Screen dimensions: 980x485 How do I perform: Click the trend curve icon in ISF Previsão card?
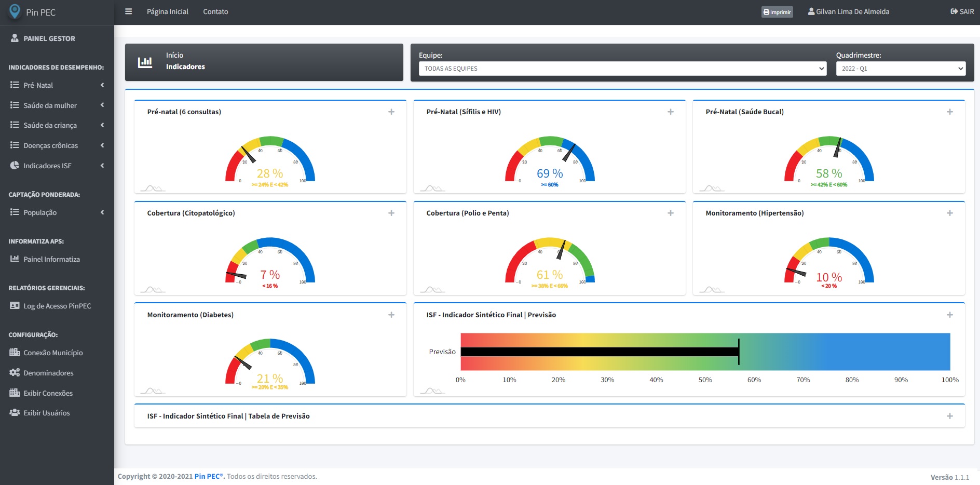pos(432,391)
